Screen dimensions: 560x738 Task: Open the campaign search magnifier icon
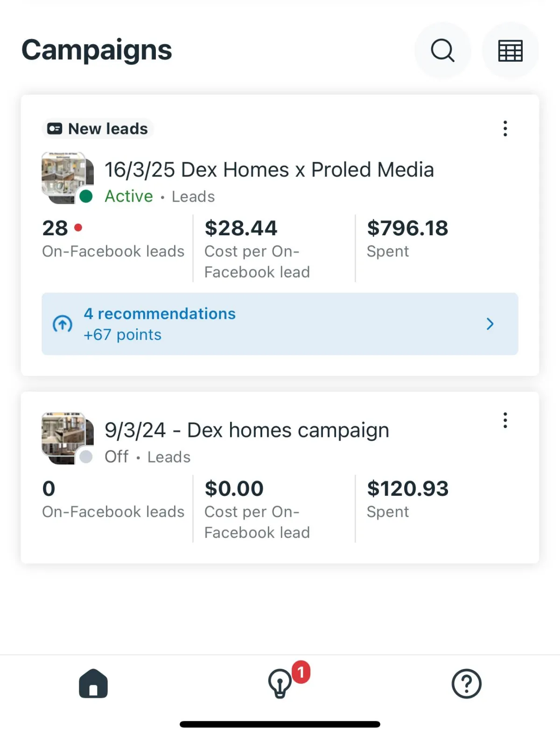(442, 50)
